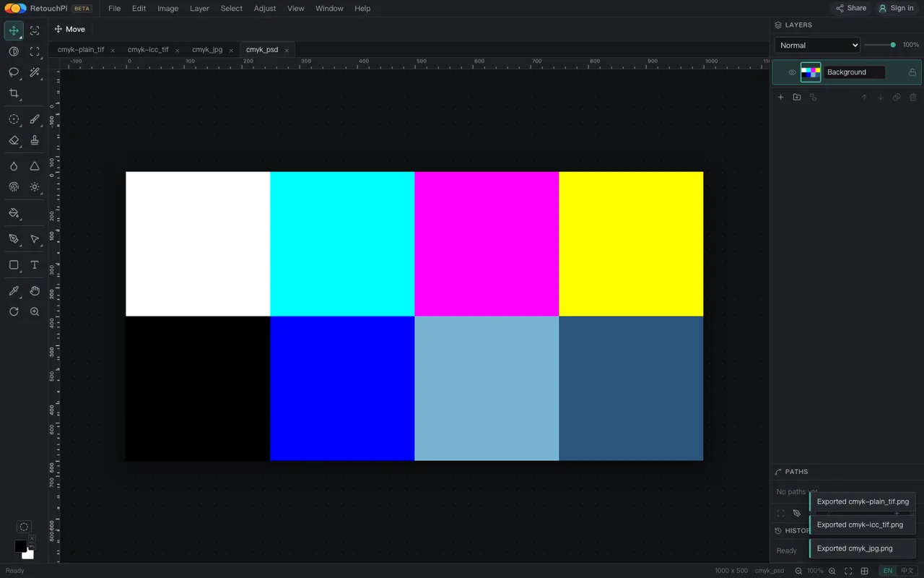Select the Move tool in the toolbar
The width and height of the screenshot is (924, 578).
(14, 30)
